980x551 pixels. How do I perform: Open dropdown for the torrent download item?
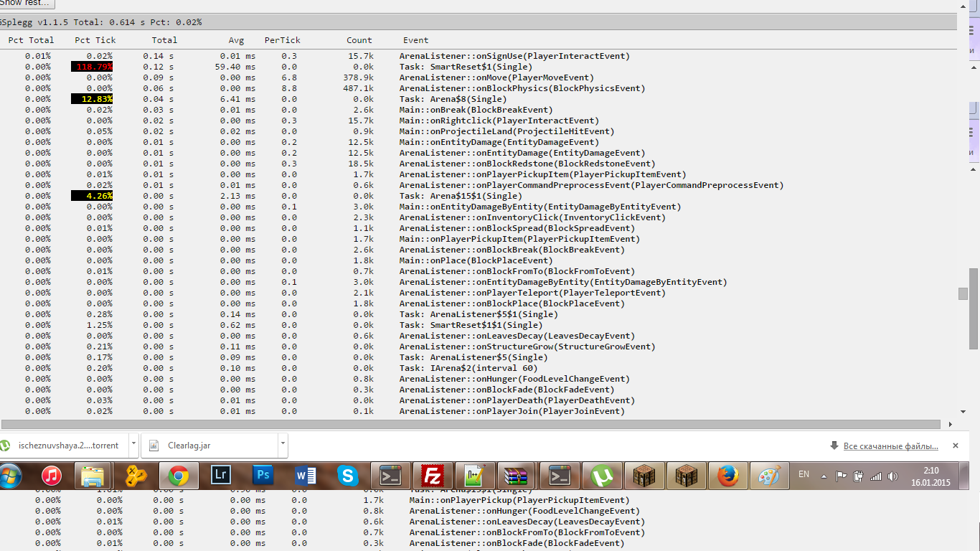click(x=133, y=446)
